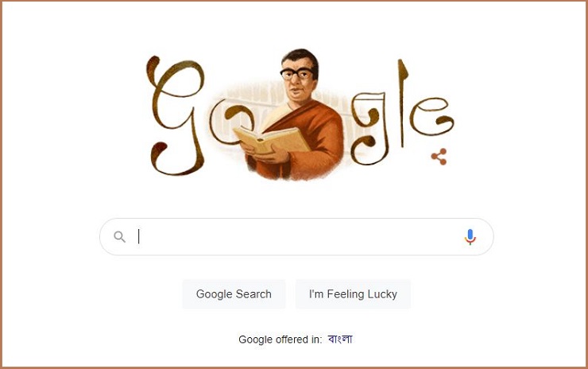Click the Google Search button
588x369 pixels.
[x=234, y=294]
